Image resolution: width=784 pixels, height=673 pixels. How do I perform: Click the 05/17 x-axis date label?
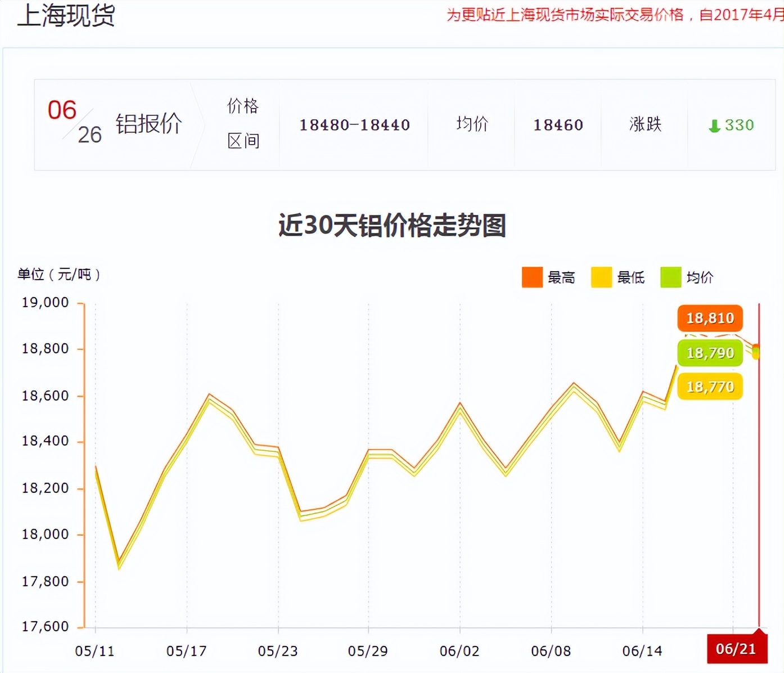click(186, 651)
